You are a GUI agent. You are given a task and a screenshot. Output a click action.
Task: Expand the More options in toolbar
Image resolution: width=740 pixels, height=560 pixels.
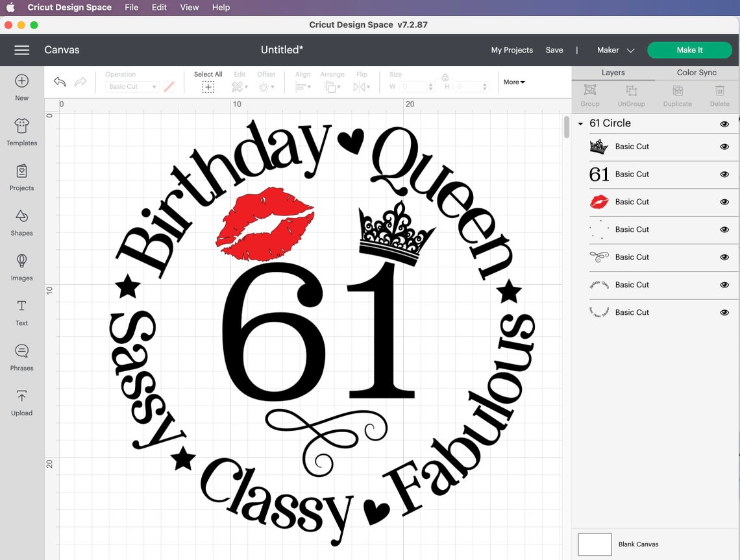point(513,82)
